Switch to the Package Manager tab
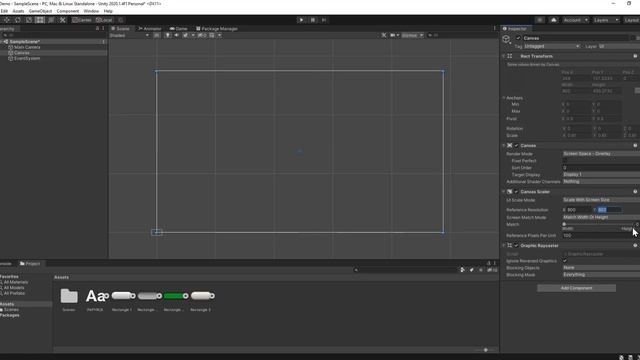 [217, 29]
